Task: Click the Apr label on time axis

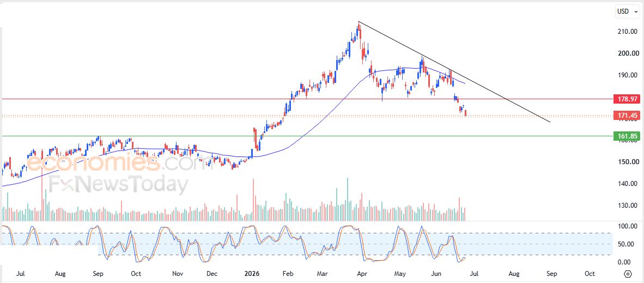Action: 362,274
